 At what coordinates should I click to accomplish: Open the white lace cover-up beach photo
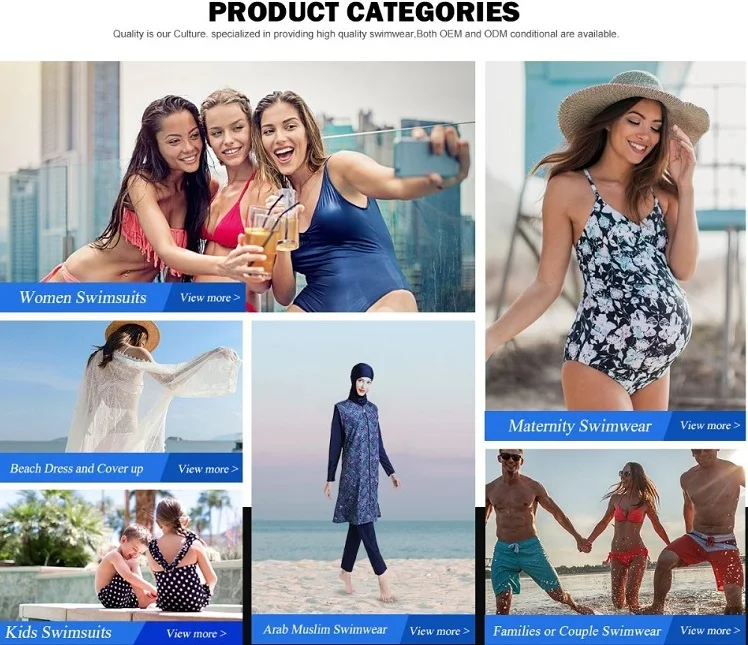pos(121,386)
